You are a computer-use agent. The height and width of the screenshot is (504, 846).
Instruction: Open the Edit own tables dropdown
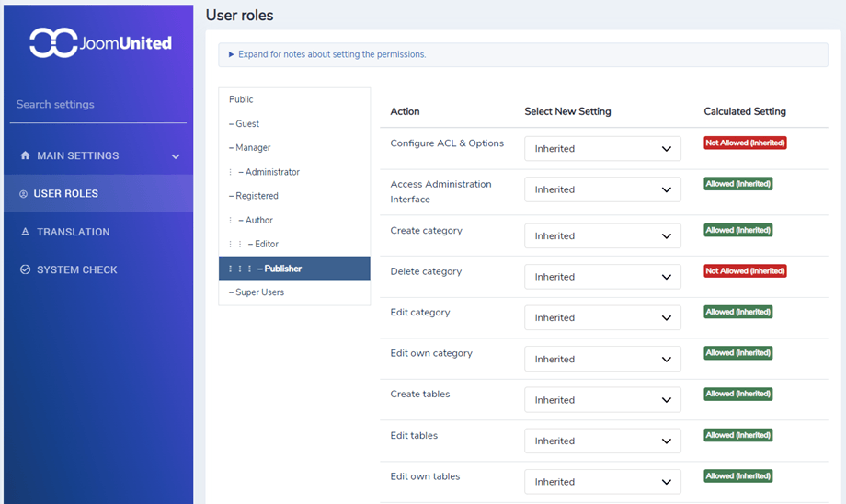point(602,482)
